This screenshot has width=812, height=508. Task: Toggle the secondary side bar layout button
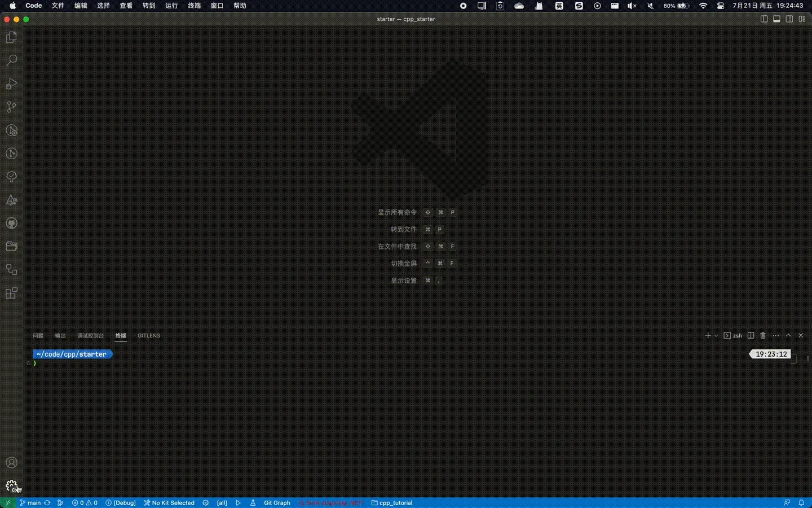pyautogui.click(x=789, y=19)
